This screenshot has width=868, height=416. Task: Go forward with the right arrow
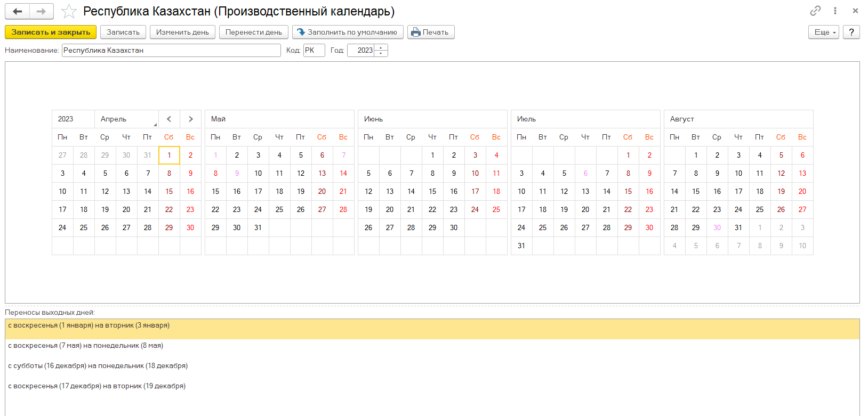pos(42,11)
